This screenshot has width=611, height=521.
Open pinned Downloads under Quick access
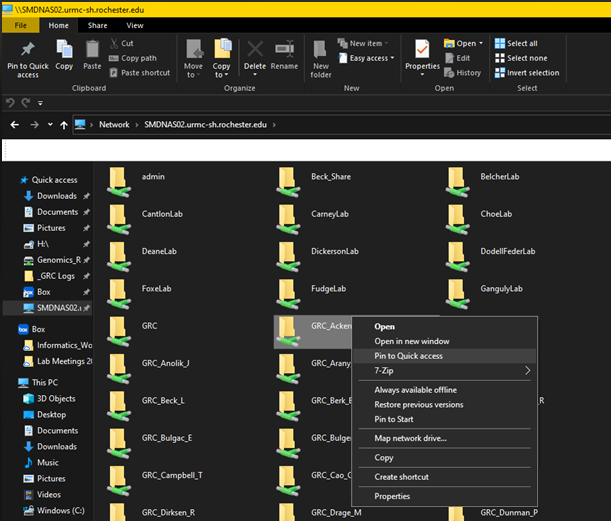point(57,196)
